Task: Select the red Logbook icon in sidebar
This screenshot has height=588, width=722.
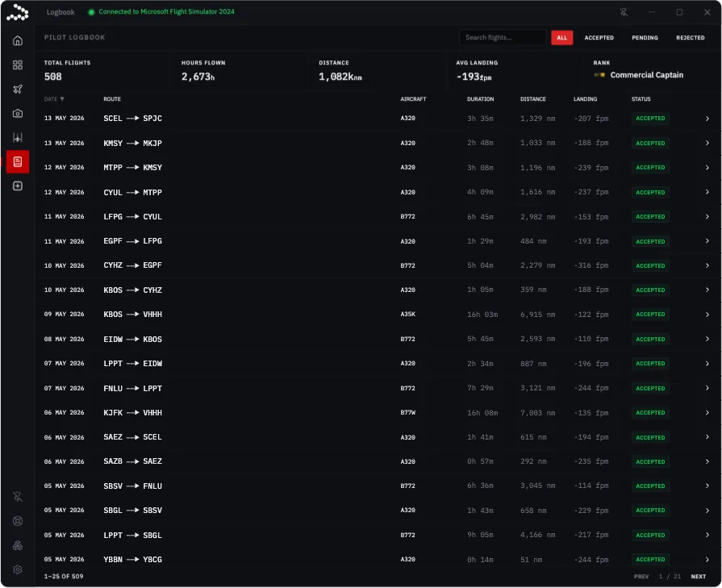Action: coord(18,161)
